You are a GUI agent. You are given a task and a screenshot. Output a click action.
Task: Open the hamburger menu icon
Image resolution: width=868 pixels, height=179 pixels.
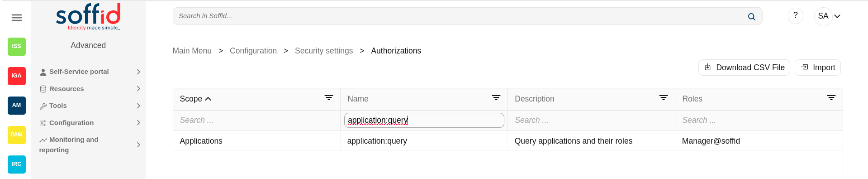[17, 18]
